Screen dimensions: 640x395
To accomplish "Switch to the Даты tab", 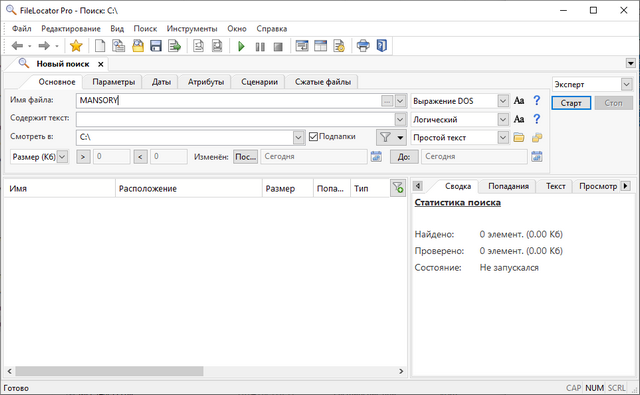I will (x=161, y=82).
